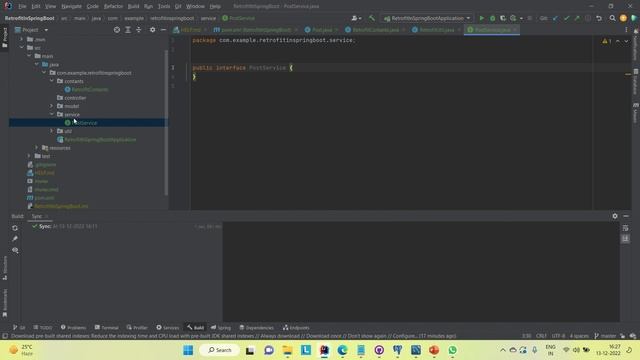Viewport: 640px width, 360px height.
Task: Expand the test folder
Action: click(x=29, y=156)
